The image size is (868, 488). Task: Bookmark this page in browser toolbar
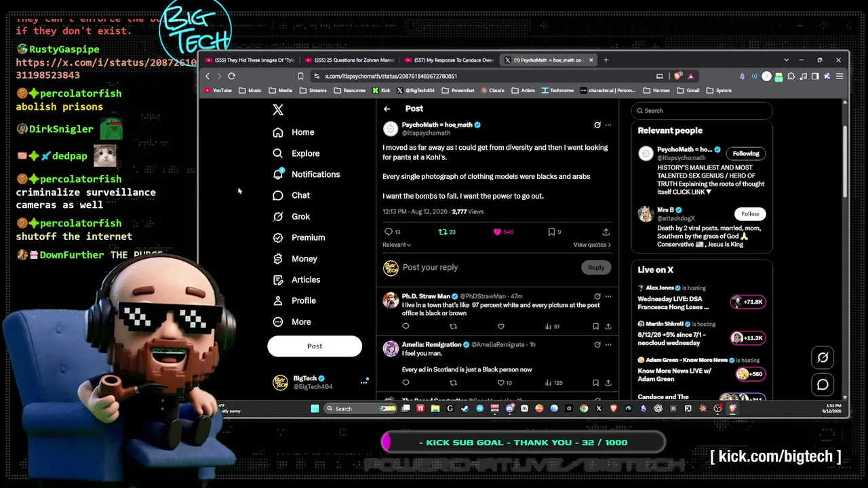(x=300, y=76)
